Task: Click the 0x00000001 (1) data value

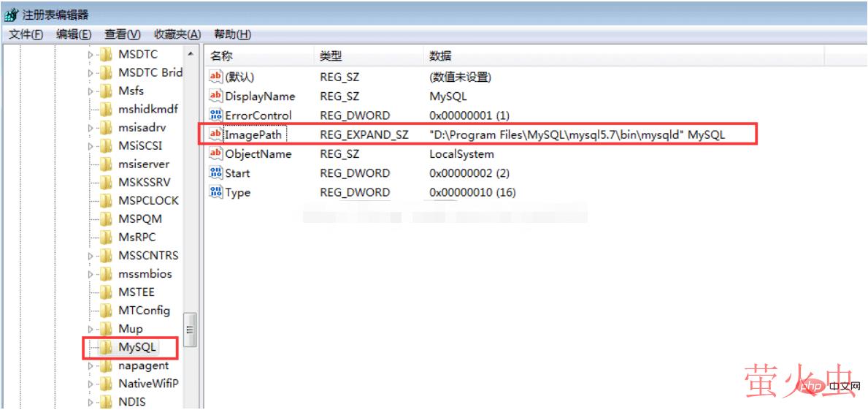Action: [x=469, y=115]
